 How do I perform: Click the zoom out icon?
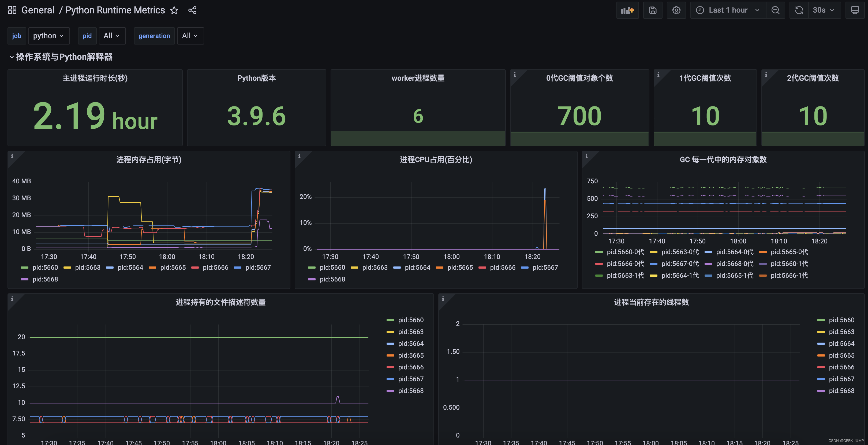coord(776,10)
